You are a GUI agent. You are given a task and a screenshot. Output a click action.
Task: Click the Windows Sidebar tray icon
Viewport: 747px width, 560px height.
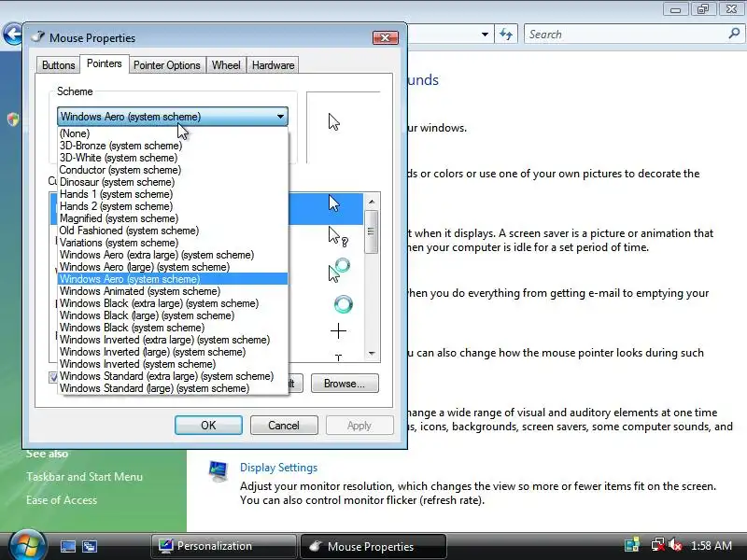(x=632, y=545)
